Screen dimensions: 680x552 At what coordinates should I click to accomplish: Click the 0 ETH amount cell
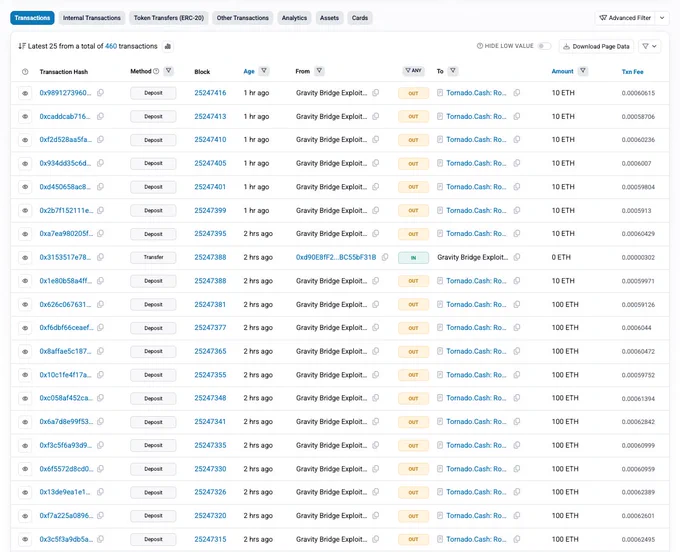[x=561, y=257]
